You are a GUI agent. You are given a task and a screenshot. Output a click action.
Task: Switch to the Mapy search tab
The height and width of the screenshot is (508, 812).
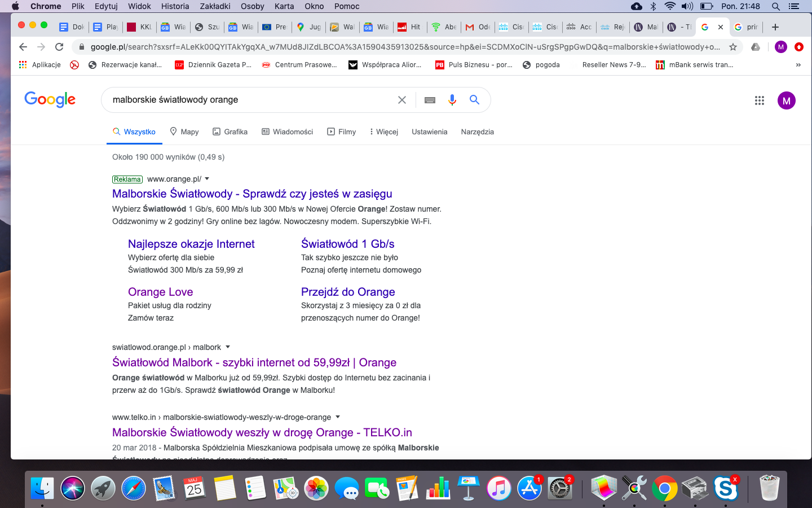[184, 132]
